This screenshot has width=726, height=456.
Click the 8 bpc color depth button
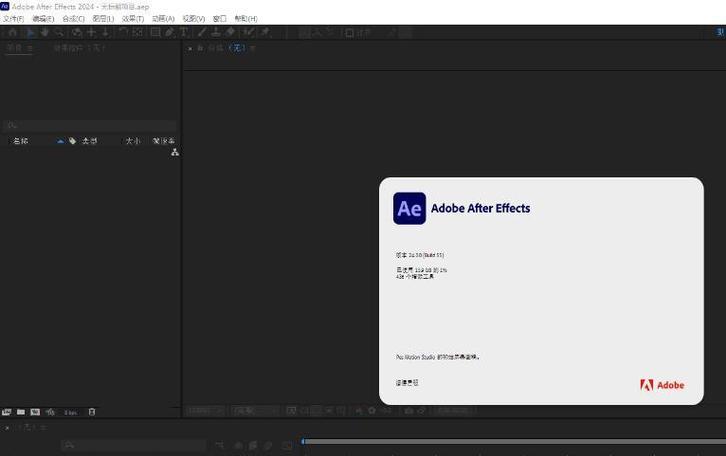[70, 412]
